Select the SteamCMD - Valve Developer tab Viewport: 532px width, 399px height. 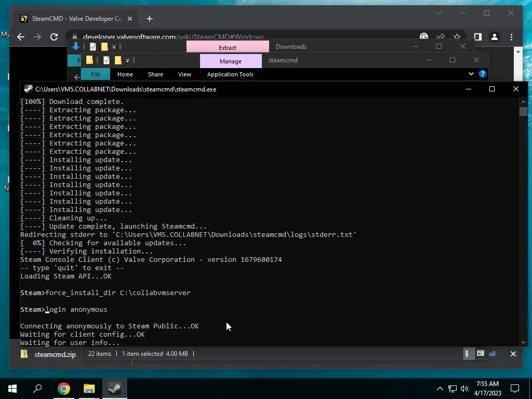pos(76,19)
